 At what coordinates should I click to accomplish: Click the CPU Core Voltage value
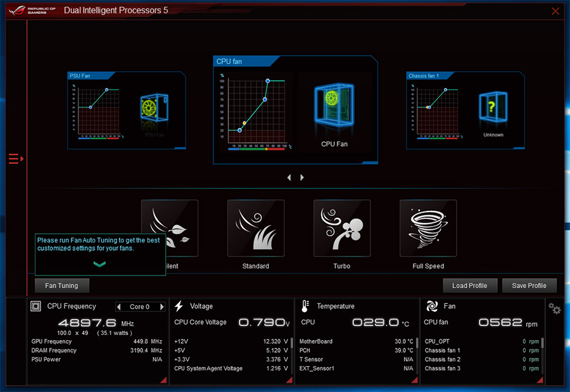pos(264,322)
